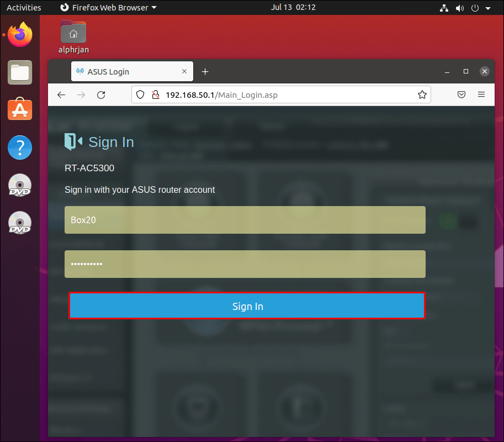Open Ubuntu Software from the dock
This screenshot has height=442, width=504.
coord(19,109)
